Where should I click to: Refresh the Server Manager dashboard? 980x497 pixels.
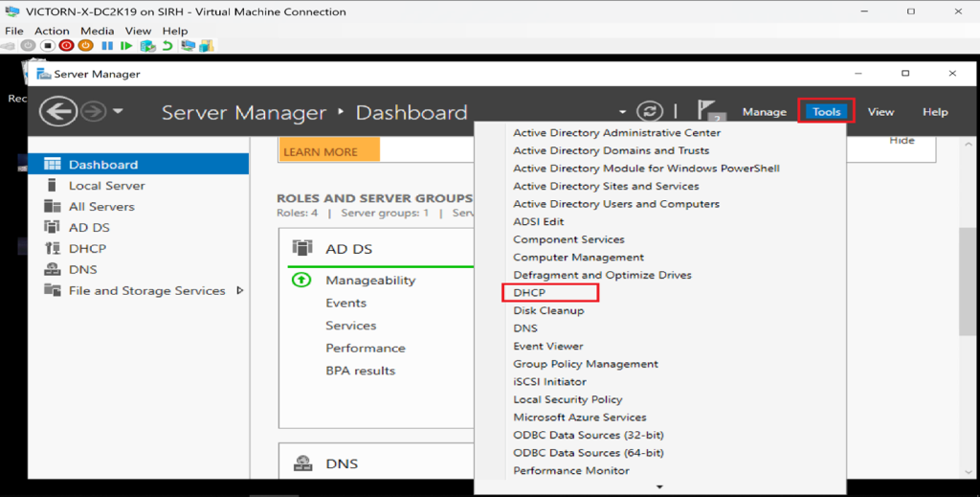click(x=650, y=112)
